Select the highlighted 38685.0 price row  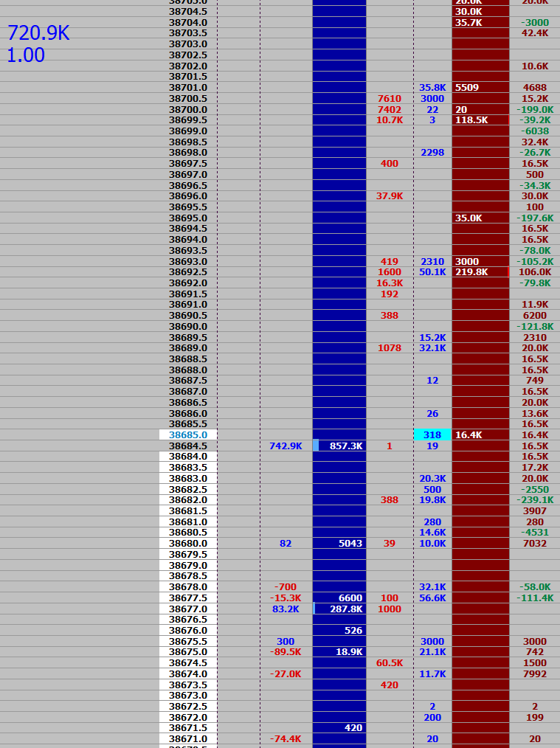click(x=188, y=434)
